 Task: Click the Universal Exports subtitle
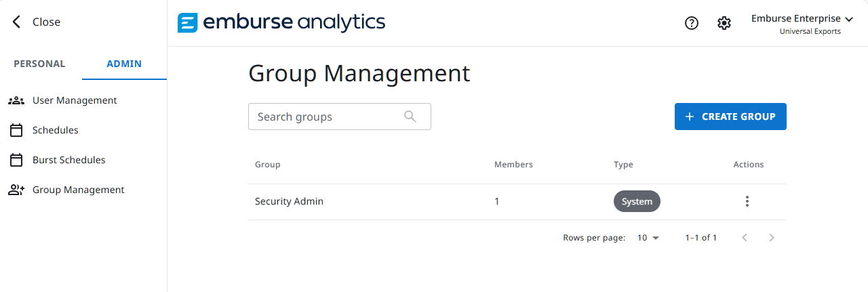810,31
